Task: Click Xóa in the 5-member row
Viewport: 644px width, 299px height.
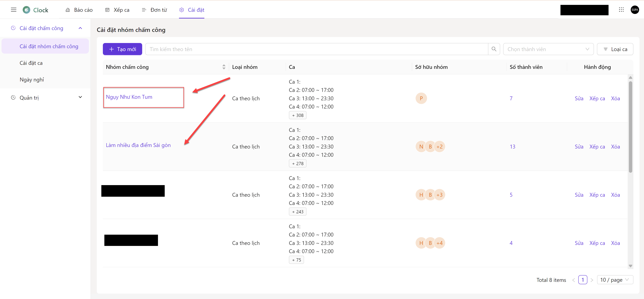Action: click(x=615, y=195)
